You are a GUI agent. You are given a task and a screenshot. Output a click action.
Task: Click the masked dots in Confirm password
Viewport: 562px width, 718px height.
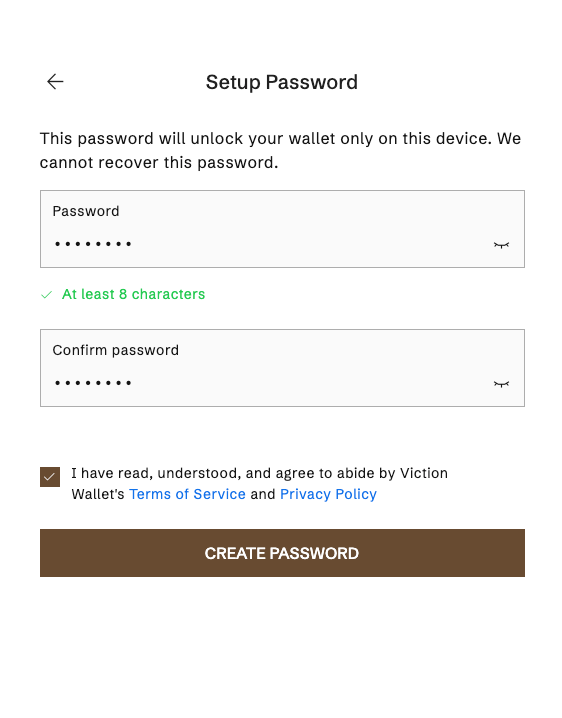pyautogui.click(x=93, y=383)
